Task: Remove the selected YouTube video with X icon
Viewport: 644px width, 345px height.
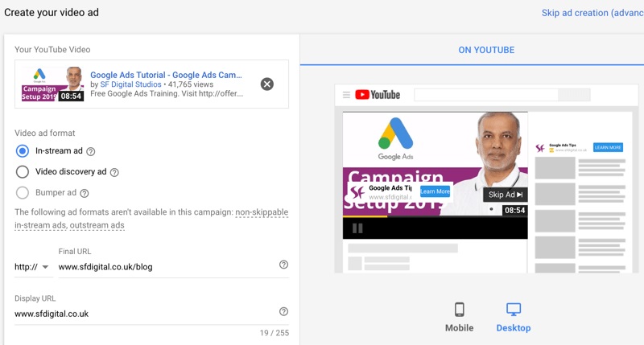Action: [267, 84]
